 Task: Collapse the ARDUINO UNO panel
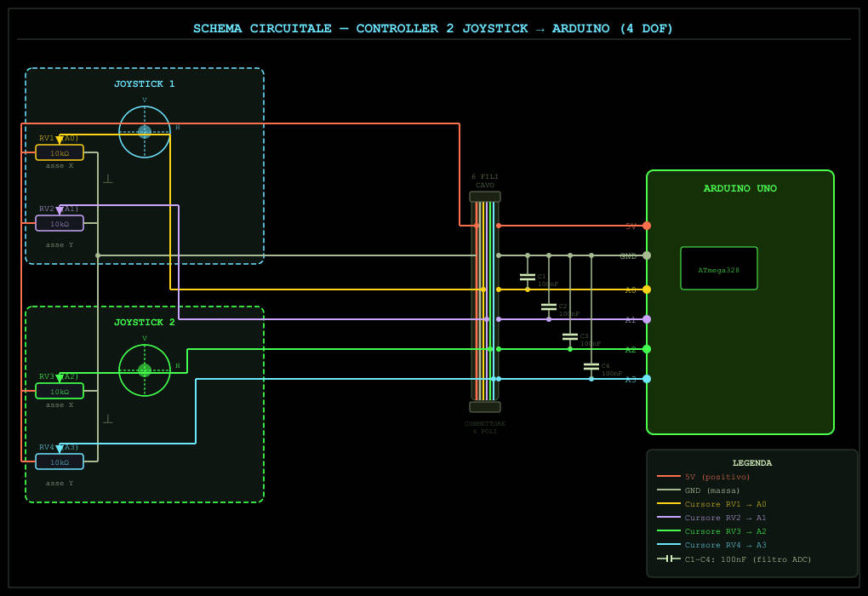click(x=740, y=188)
